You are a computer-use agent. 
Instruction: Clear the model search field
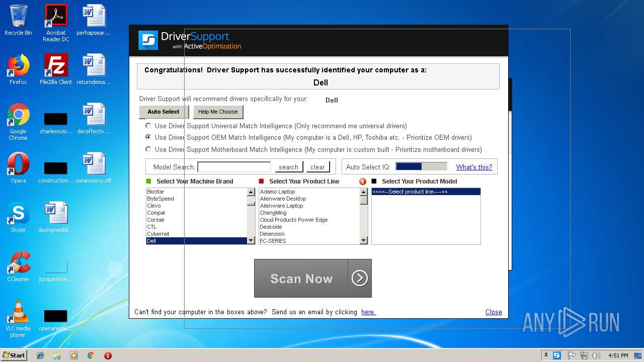click(x=317, y=167)
